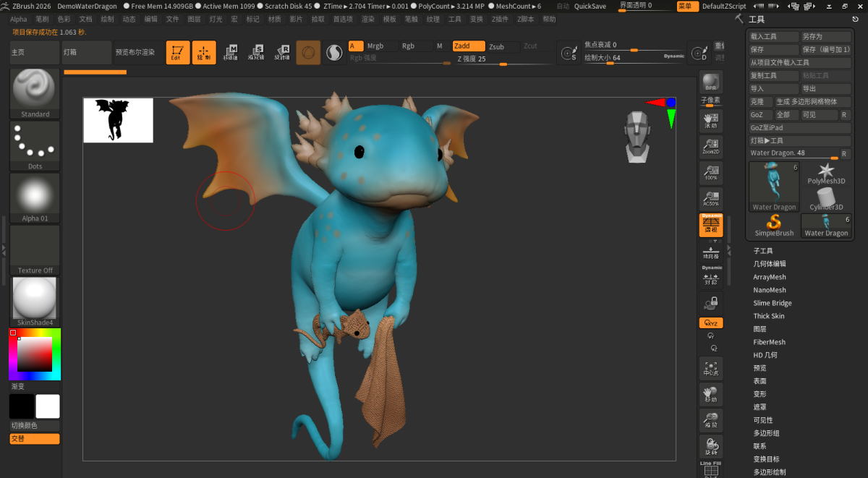868x478 pixels.
Task: Select the Standard brush
Action: 33,93
